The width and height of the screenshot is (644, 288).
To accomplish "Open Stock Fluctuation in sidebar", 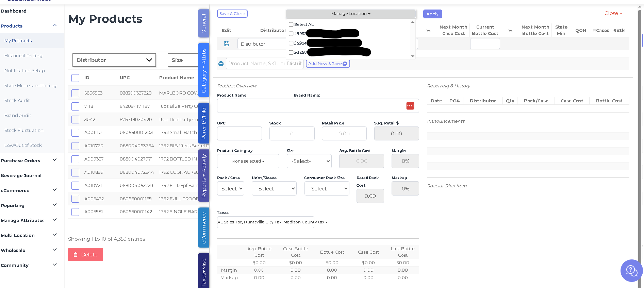I will (24, 130).
